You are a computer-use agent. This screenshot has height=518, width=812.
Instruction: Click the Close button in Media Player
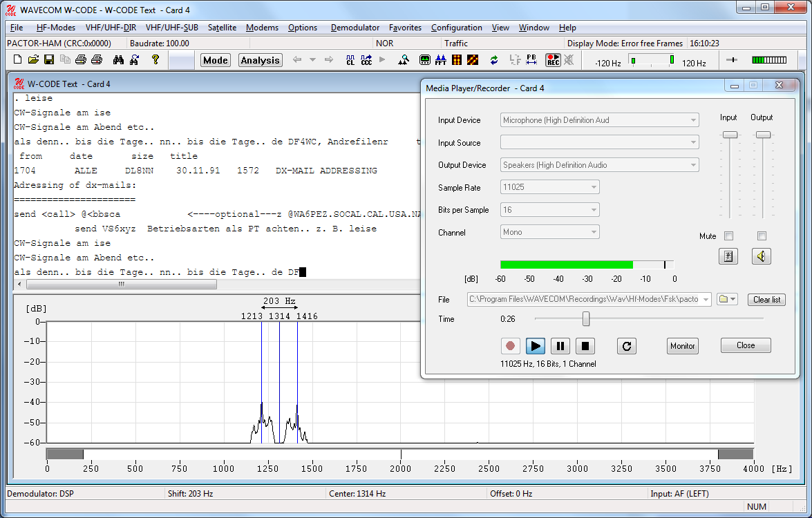[x=746, y=345]
